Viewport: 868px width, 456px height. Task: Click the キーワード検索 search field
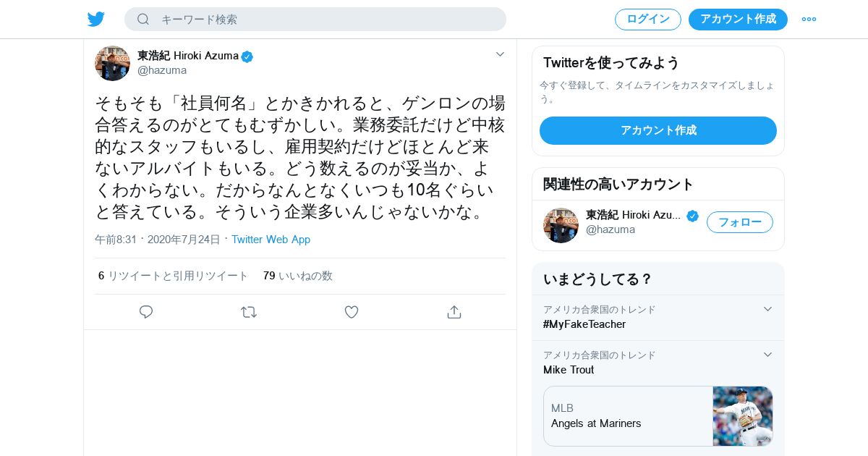(315, 20)
